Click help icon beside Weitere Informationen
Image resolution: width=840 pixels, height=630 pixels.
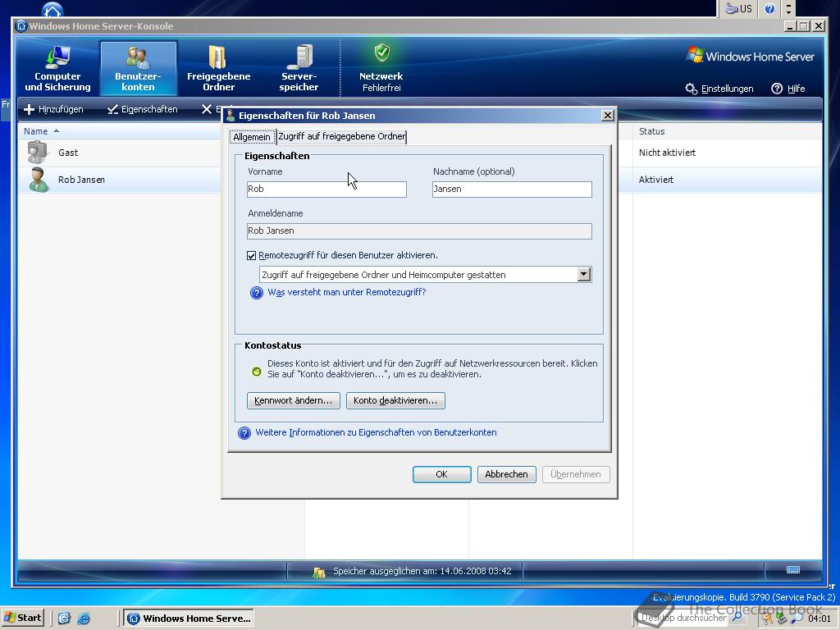(244, 433)
